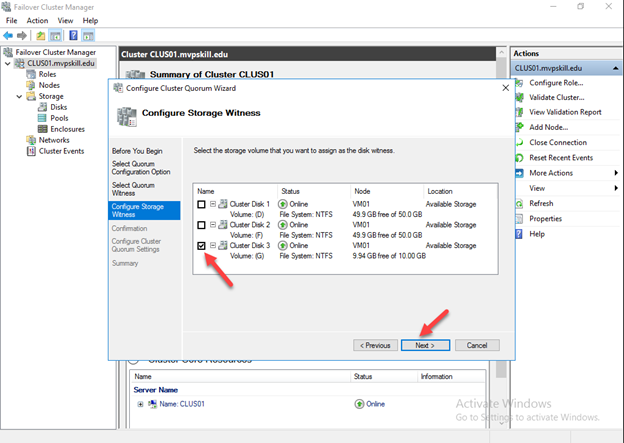This screenshot has height=443, width=624.
Task: Open the File menu
Action: (x=12, y=21)
